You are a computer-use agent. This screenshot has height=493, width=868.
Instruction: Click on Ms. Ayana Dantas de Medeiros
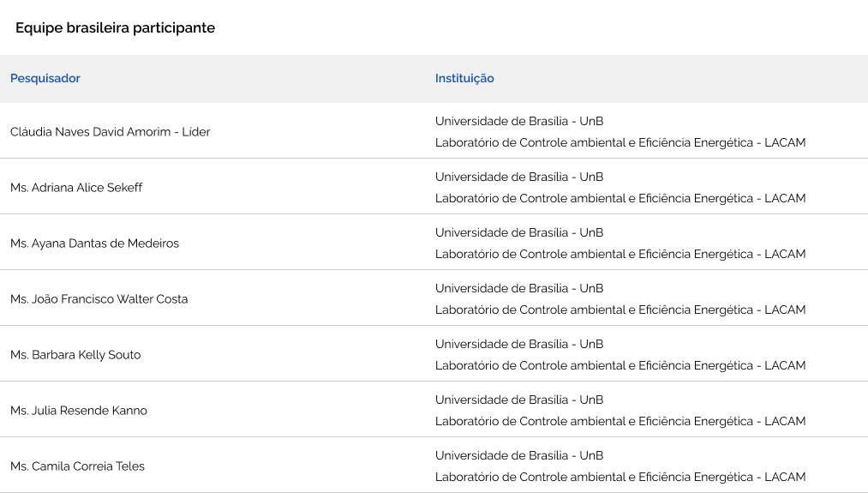94,243
